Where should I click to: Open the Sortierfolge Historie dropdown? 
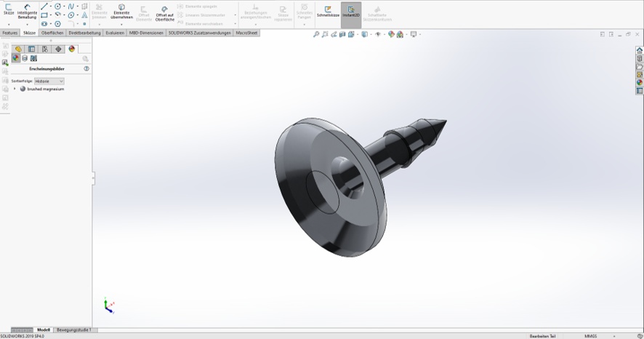click(49, 81)
